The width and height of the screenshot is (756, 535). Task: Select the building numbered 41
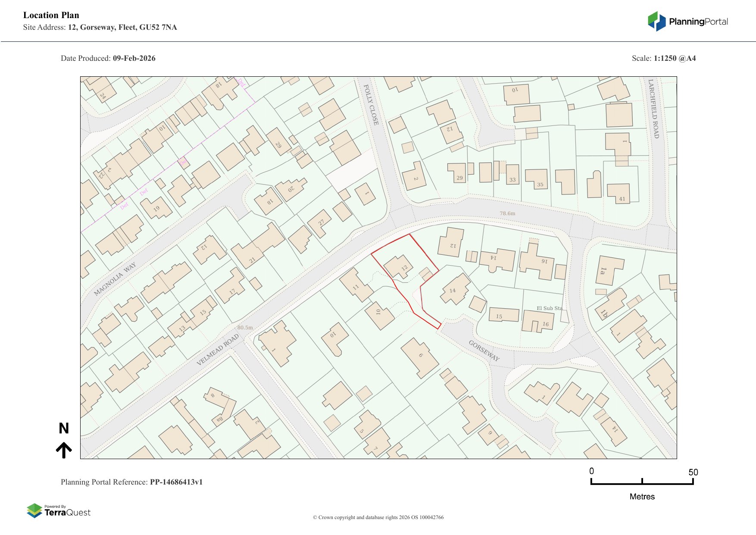coord(619,194)
